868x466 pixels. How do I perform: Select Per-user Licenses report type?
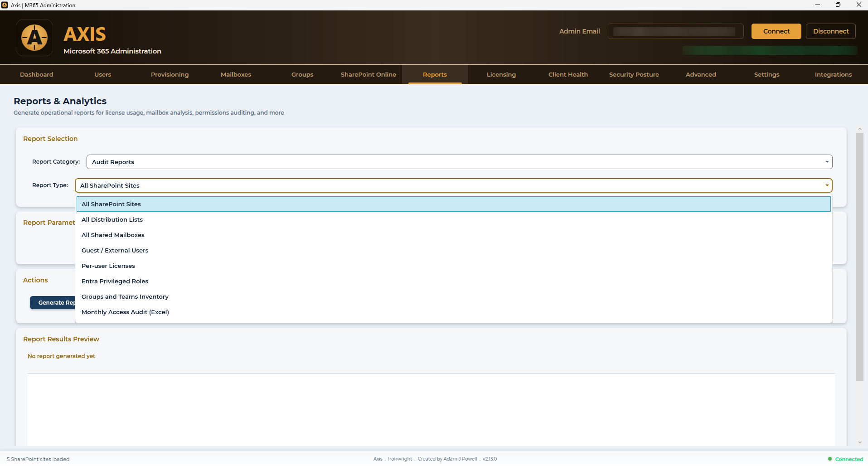pyautogui.click(x=453, y=266)
